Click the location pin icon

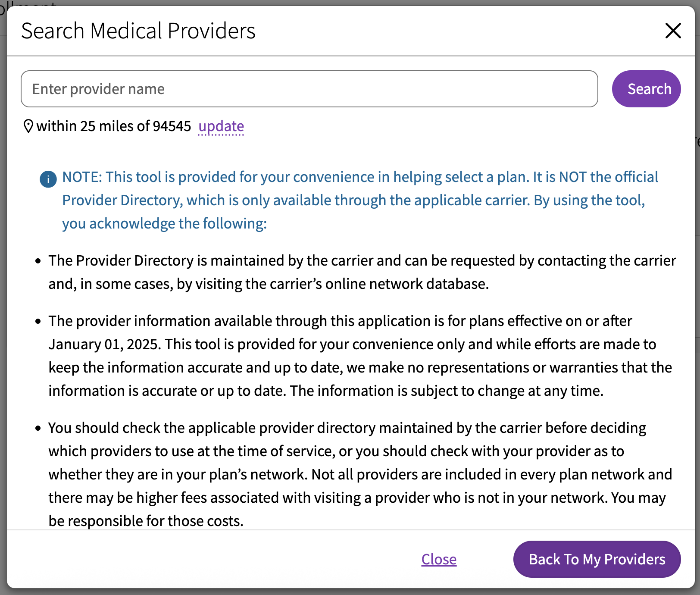point(28,126)
